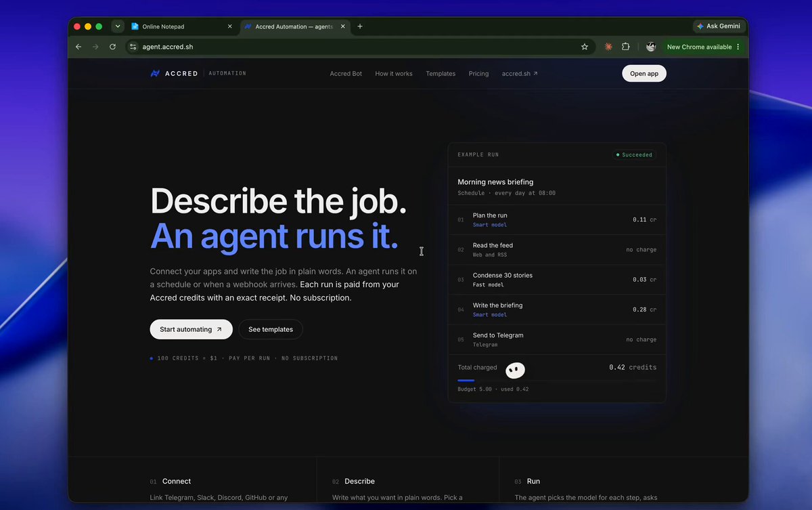This screenshot has height=510, width=812.
Task: Bookmark this page with the star icon
Action: pos(585,47)
